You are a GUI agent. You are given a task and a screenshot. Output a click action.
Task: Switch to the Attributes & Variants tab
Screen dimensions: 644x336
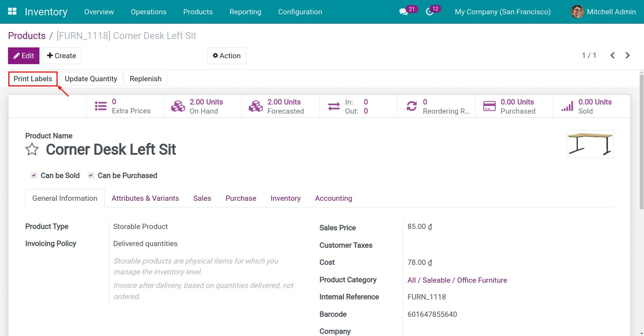coord(145,198)
